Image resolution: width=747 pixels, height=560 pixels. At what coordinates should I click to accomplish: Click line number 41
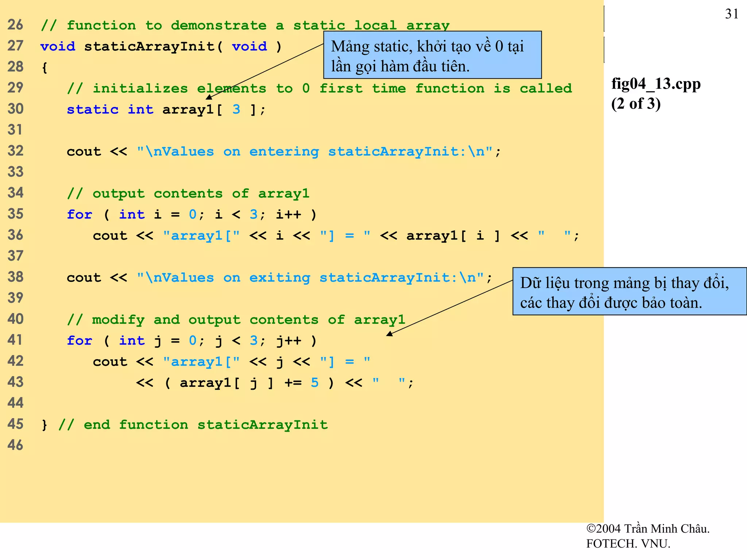(15, 340)
